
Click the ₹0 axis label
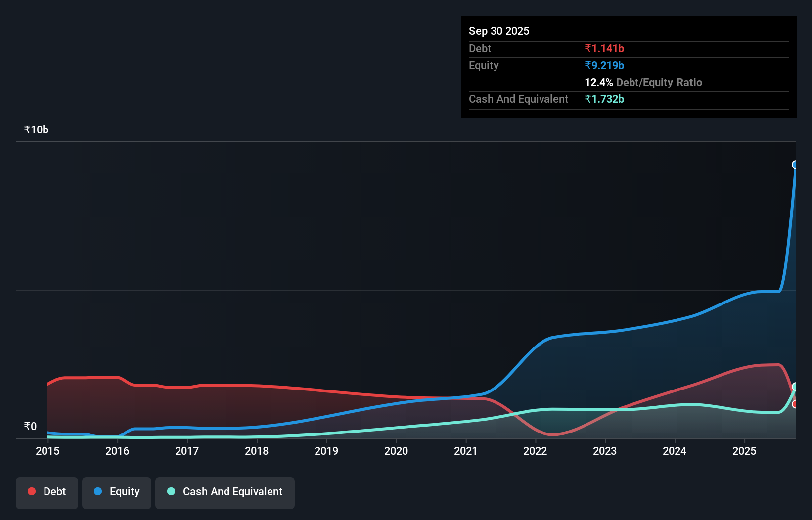click(x=30, y=426)
